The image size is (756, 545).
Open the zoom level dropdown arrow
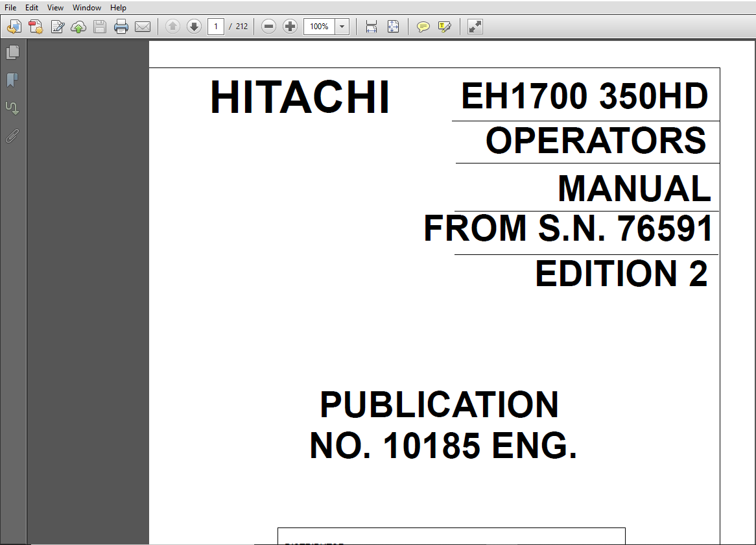[x=342, y=27]
